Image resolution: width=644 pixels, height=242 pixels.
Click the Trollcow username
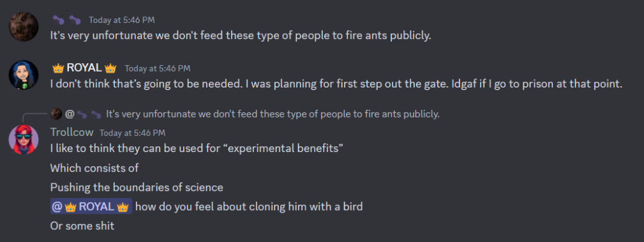(72, 132)
